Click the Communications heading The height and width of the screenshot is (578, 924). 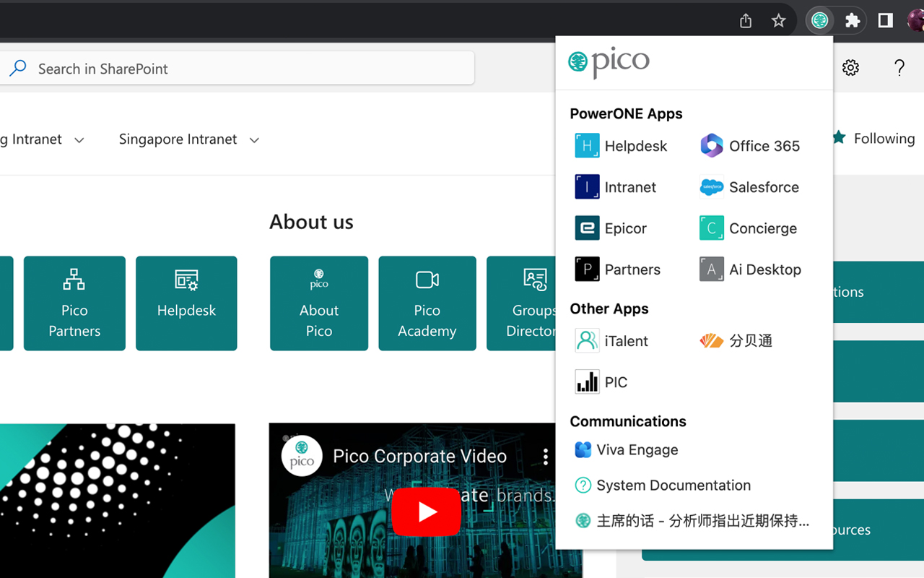pos(628,422)
